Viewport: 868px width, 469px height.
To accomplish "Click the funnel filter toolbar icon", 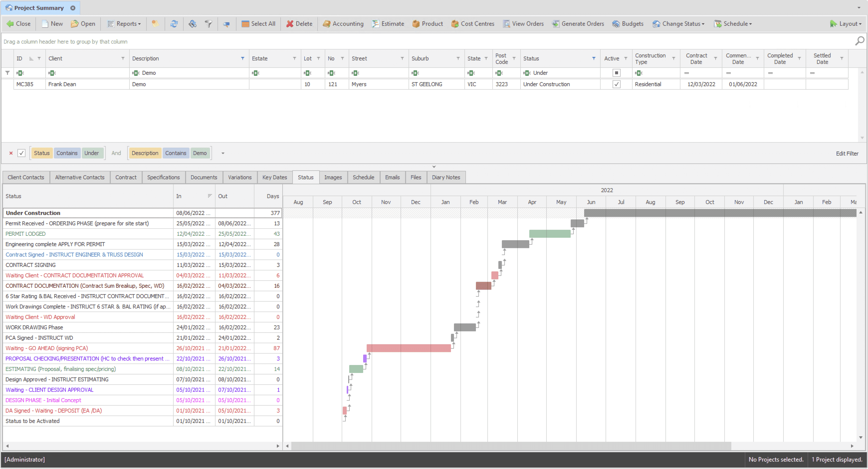I will tap(209, 24).
